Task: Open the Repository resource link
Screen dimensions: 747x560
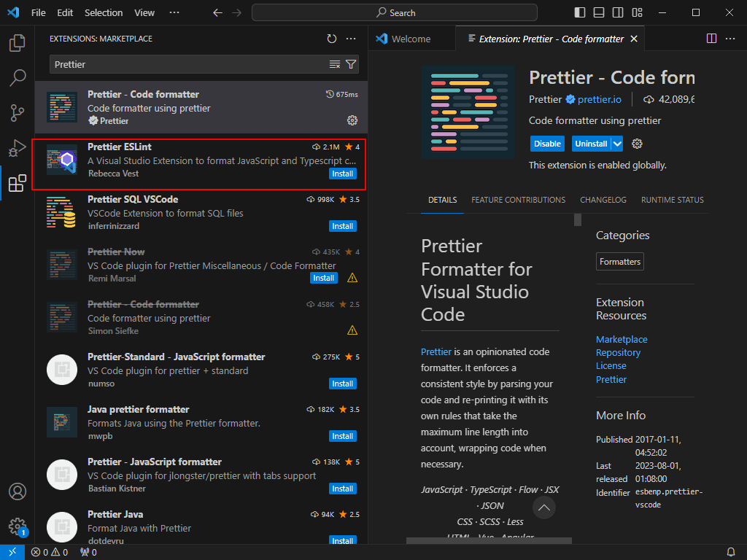Action: click(618, 353)
